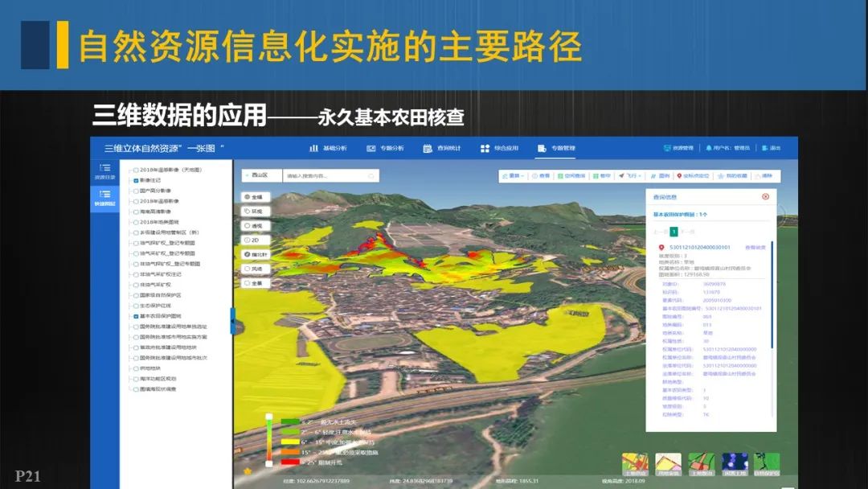Click the 清除 clear tool
Image resolution: width=868 pixels, height=489 pixels.
(x=764, y=175)
